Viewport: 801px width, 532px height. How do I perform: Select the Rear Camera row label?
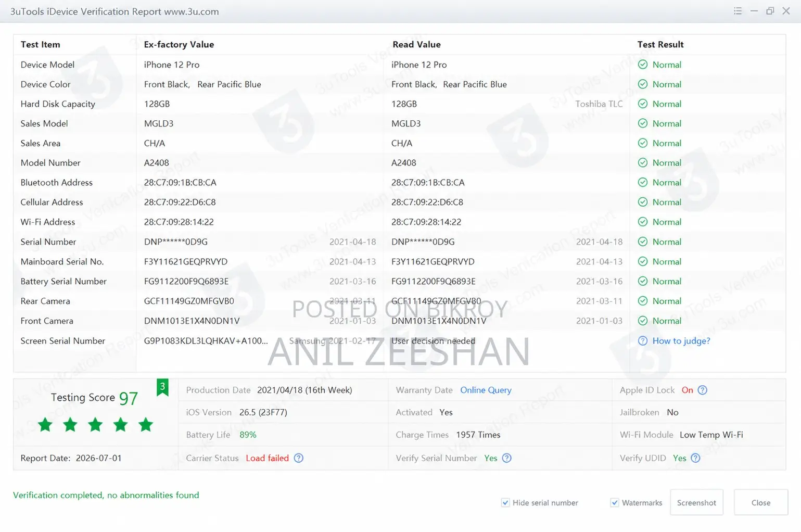tap(45, 301)
